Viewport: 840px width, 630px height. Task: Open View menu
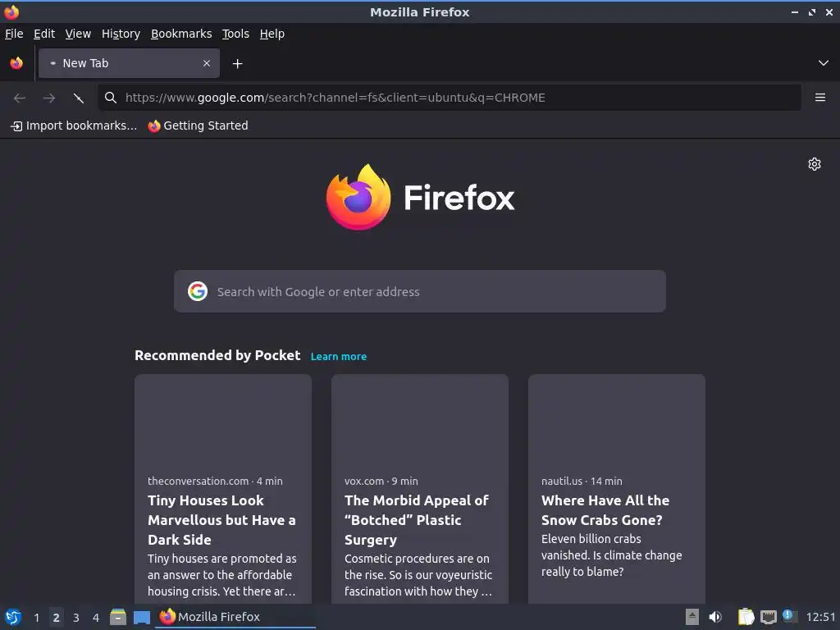(x=78, y=34)
